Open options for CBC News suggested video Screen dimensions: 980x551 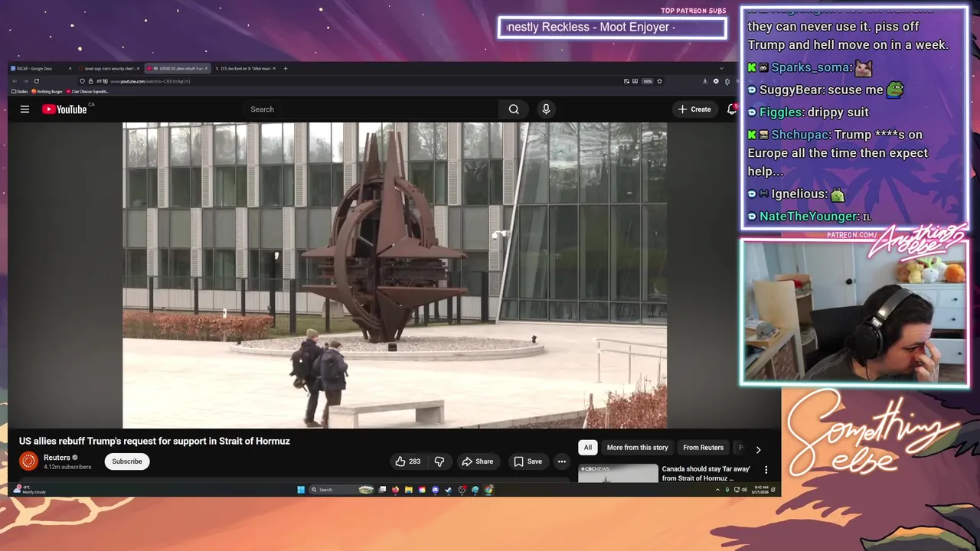click(x=766, y=470)
